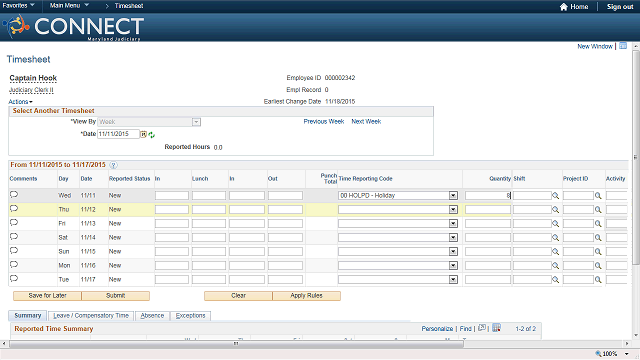The image size is (640, 360).
Task: Open the Main Menu dropdown
Action: (69, 6)
